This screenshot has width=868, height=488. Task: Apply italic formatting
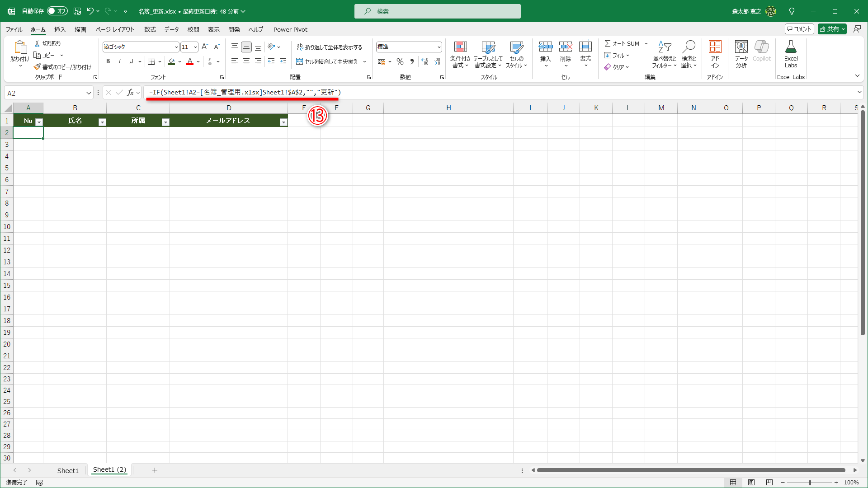coord(119,61)
